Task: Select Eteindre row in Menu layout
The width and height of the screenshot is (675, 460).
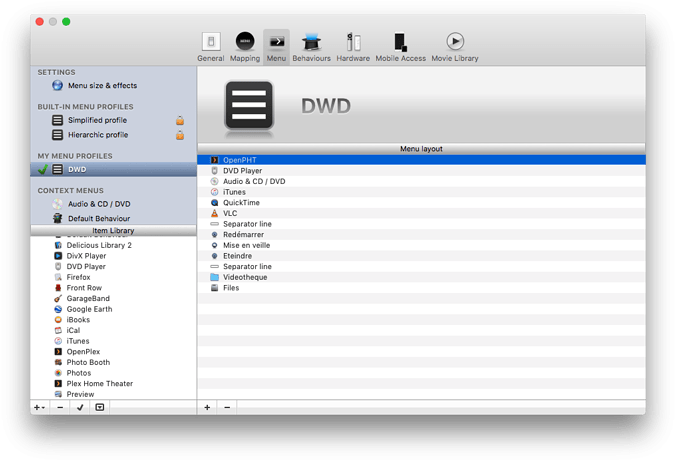Action: 421,256
